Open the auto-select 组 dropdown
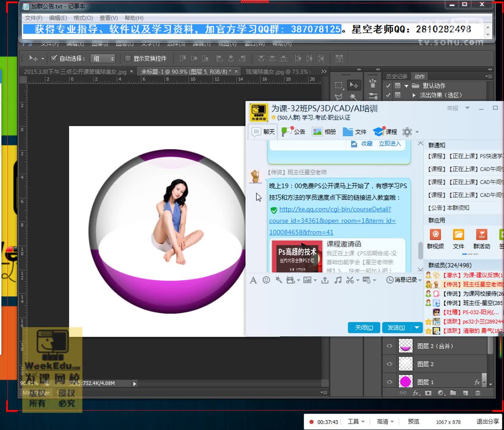Image resolution: width=504 pixels, height=430 pixels. click(x=103, y=59)
